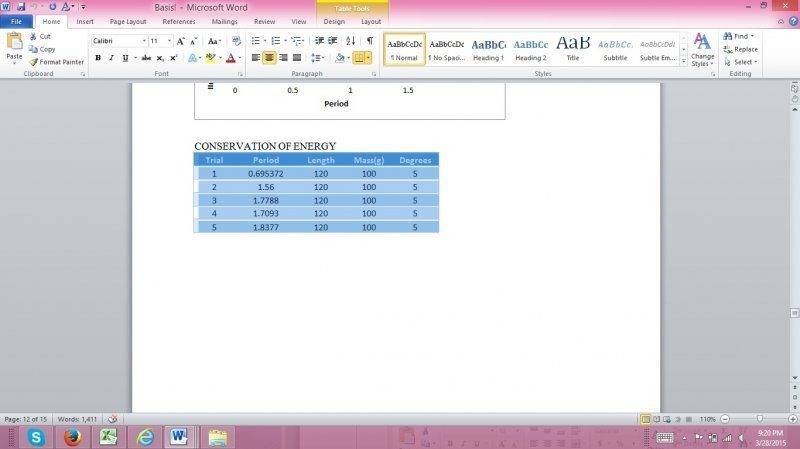Click the zoom slider in status bar

coord(760,419)
